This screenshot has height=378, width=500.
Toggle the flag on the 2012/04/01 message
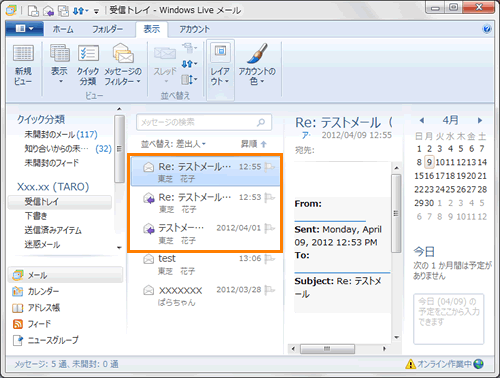(x=269, y=228)
